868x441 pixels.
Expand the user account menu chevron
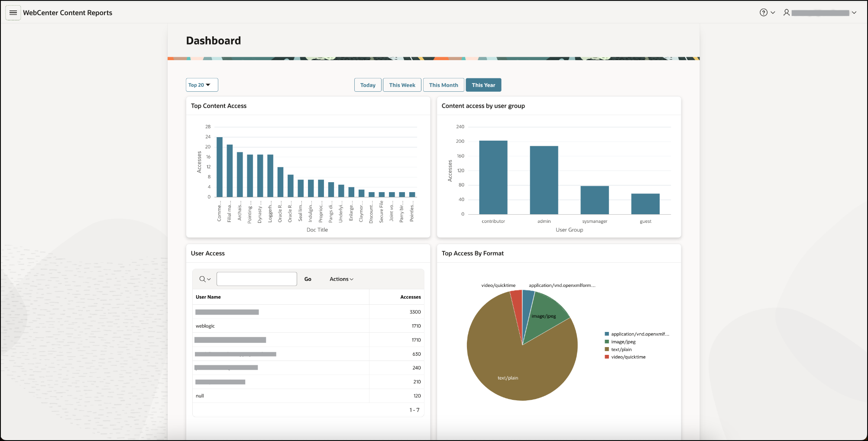[854, 13]
